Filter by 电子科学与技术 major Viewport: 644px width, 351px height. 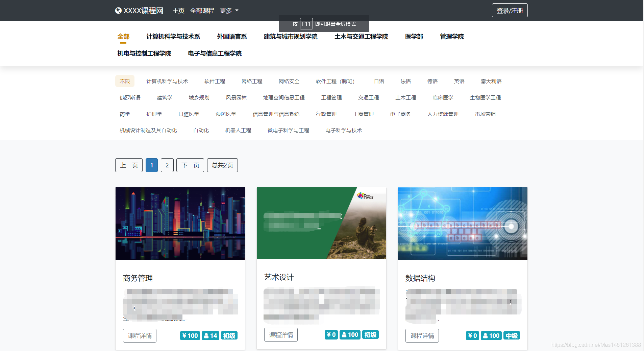pos(344,130)
